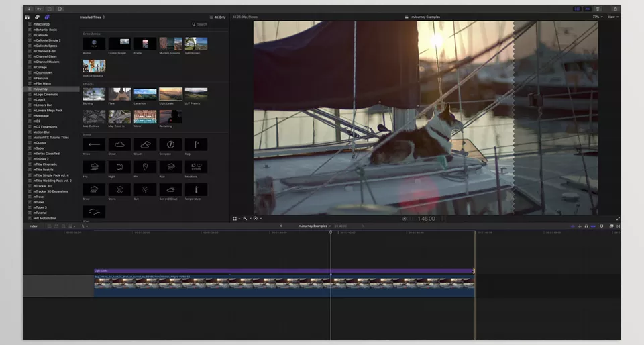Click the append clip edit icon
This screenshot has height=345, width=644.
[63, 226]
